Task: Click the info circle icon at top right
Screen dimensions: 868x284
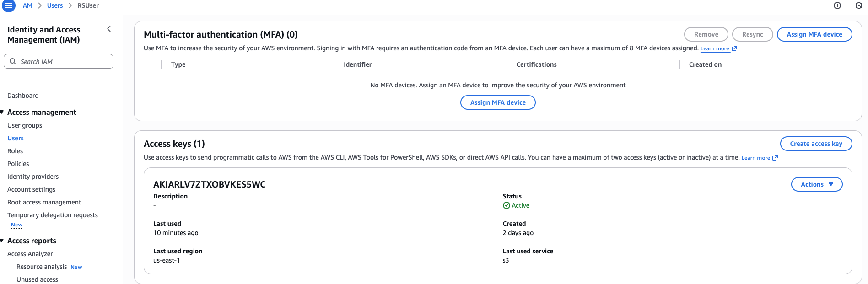Action: tap(837, 5)
